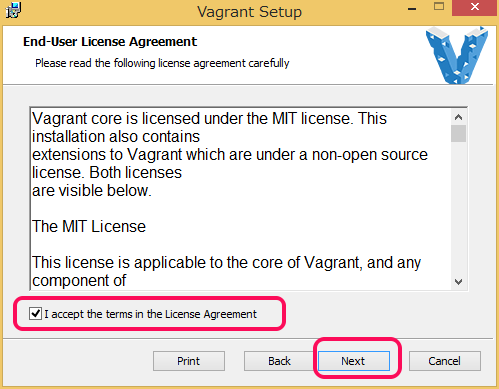Click the Vagrant Setup title bar text
The image size is (499, 389).
[249, 12]
